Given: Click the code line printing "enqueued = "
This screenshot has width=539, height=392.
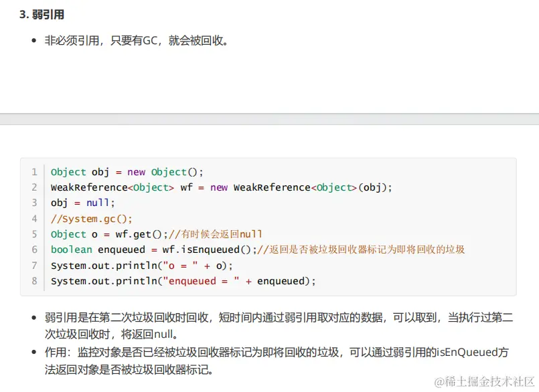Looking at the screenshot, I should pyautogui.click(x=183, y=281).
